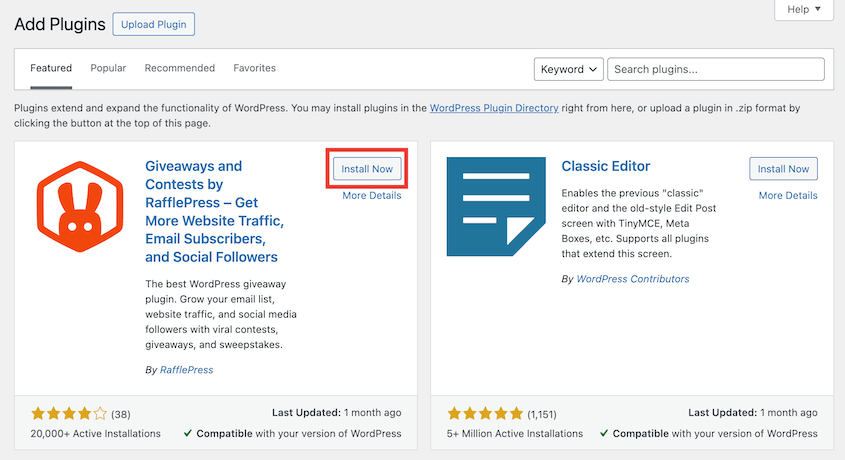This screenshot has width=845, height=460.
Task: Open the Giveaways and Contests plugin title
Action: point(214,211)
